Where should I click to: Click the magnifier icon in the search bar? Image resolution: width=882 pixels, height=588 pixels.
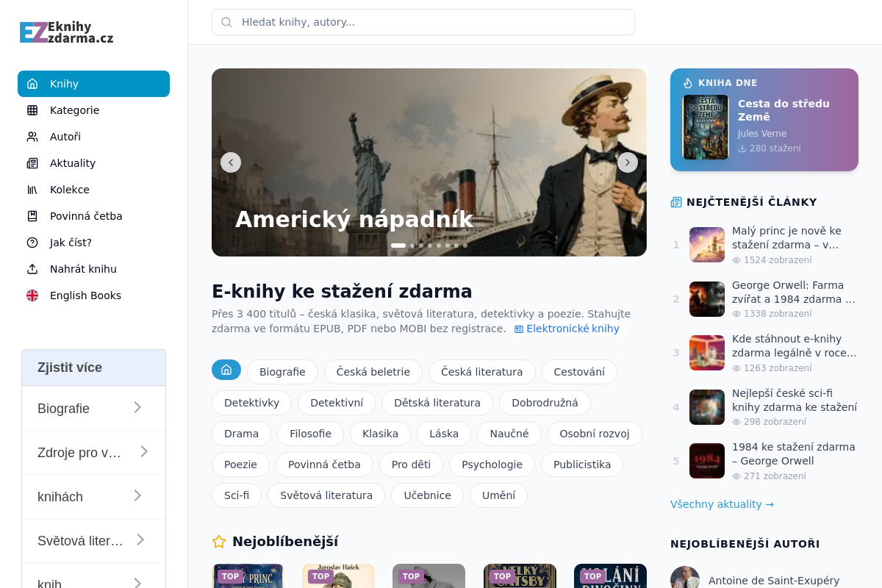click(226, 22)
